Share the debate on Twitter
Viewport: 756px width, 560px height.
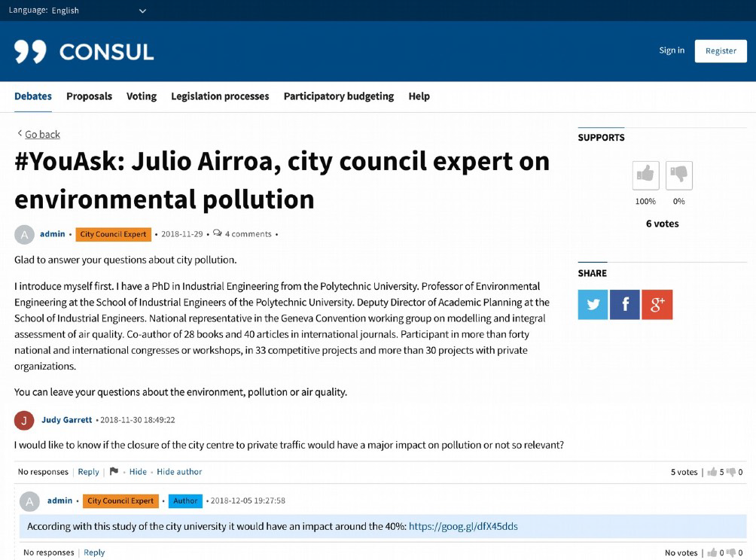click(x=593, y=305)
